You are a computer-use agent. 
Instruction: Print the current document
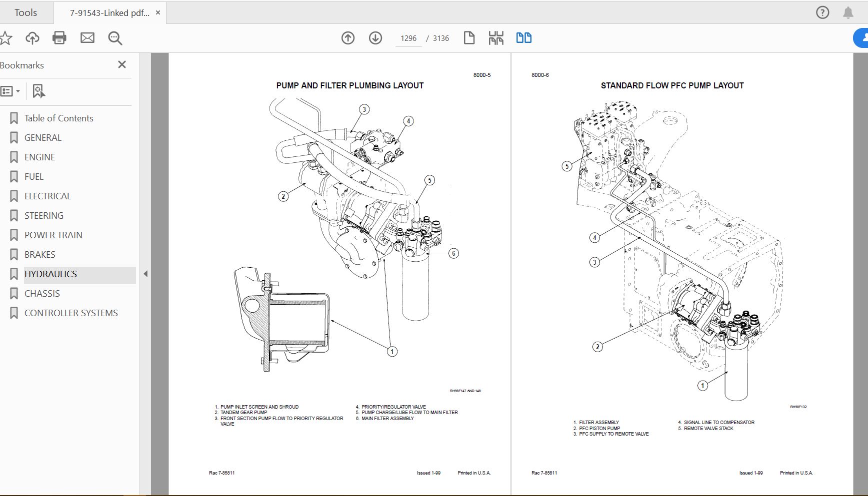tap(59, 37)
